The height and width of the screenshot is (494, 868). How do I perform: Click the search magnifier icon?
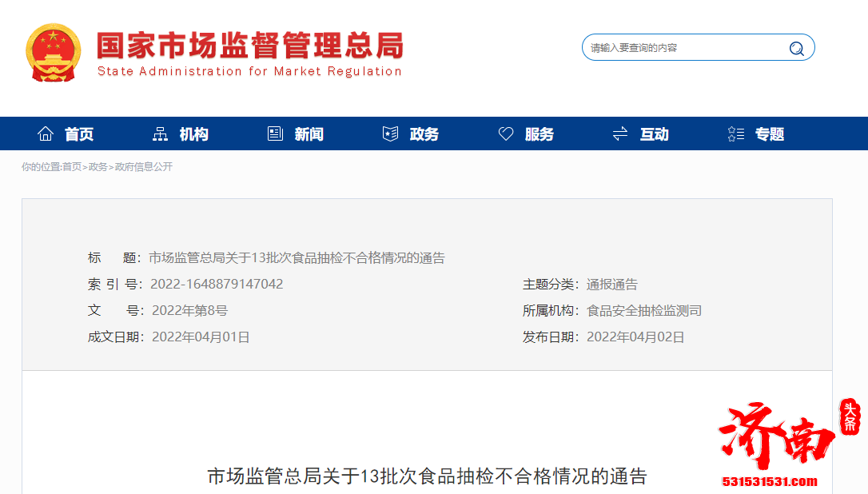point(796,48)
